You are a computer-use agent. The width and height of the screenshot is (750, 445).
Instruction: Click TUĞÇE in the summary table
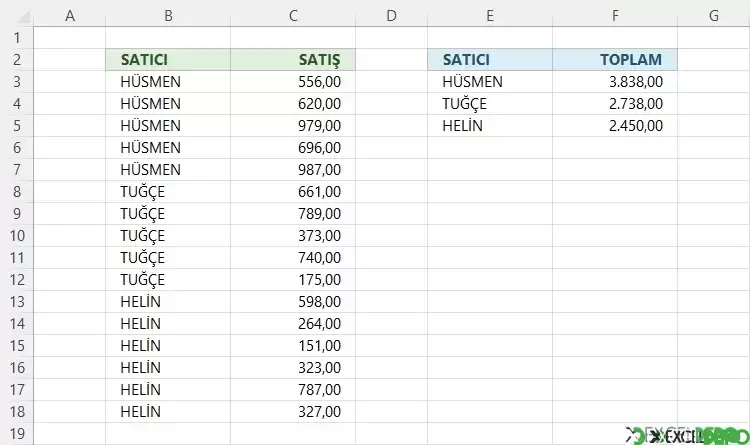tap(490, 104)
